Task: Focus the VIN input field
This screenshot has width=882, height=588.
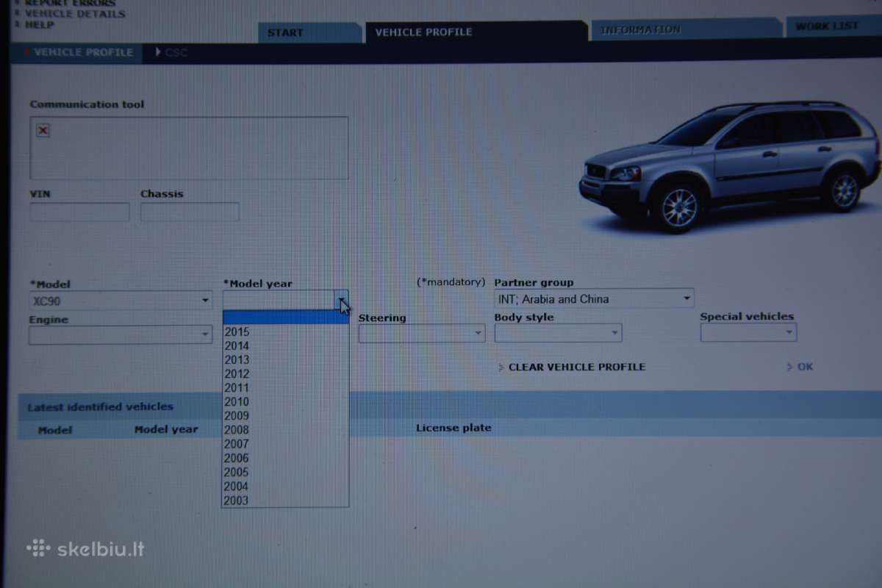Action: tap(79, 212)
